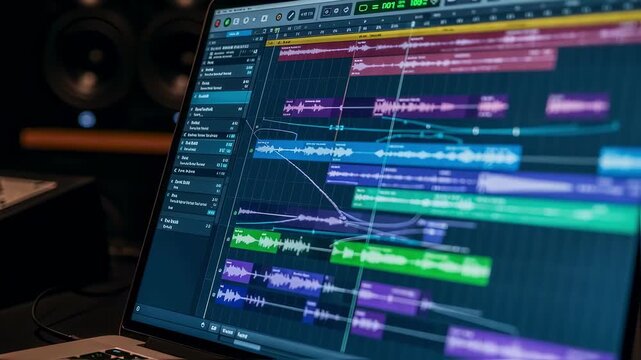This screenshot has width=641, height=360.
Task: Click the round icon at the left of the bottom bar
Action: [203, 325]
